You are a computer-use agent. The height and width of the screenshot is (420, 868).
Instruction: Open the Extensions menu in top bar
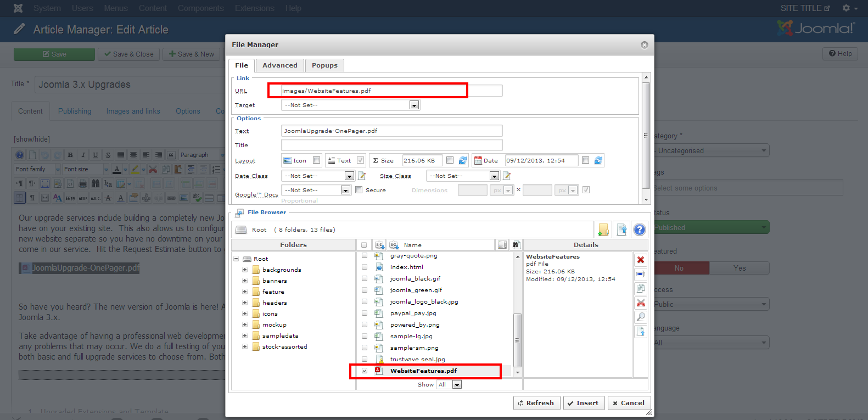[255, 8]
